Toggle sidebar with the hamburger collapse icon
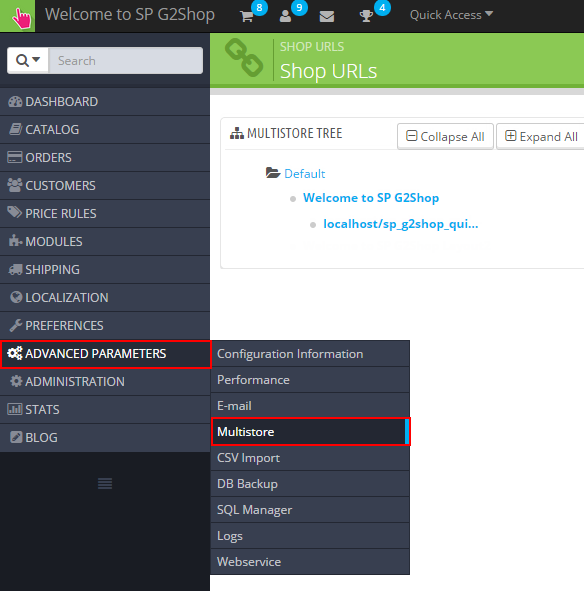Screen dimensions: 584x591 tap(105, 483)
